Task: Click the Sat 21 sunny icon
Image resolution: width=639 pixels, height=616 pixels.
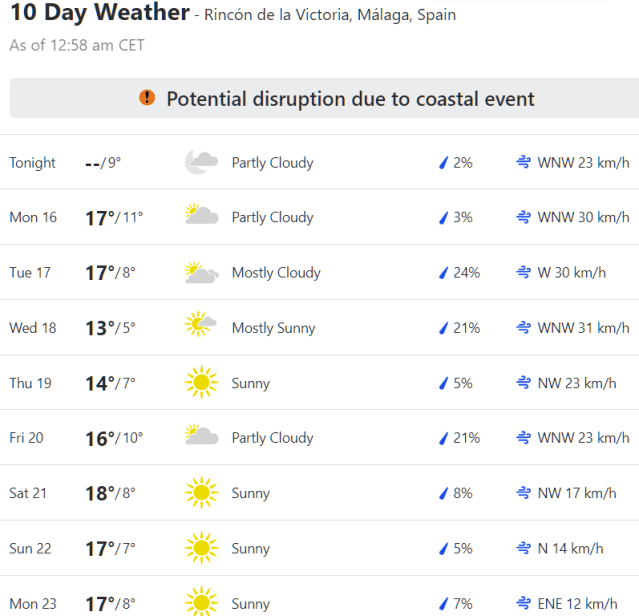Action: [202, 492]
